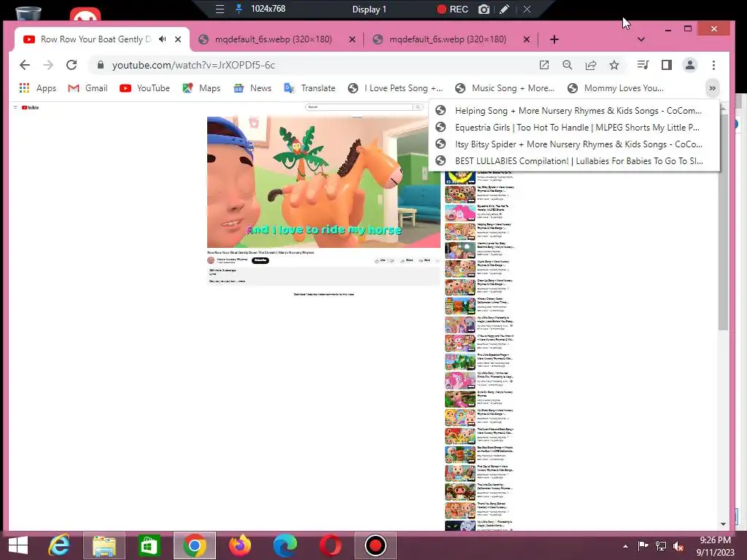Image resolution: width=747 pixels, height=560 pixels.
Task: Open the Maps bookmark
Action: click(201, 88)
